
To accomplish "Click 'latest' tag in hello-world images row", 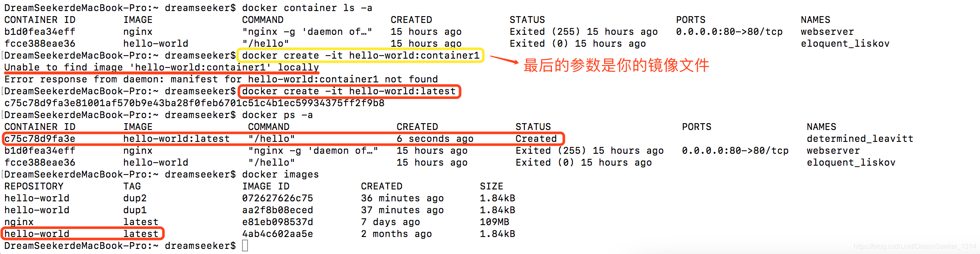I will tap(141, 234).
